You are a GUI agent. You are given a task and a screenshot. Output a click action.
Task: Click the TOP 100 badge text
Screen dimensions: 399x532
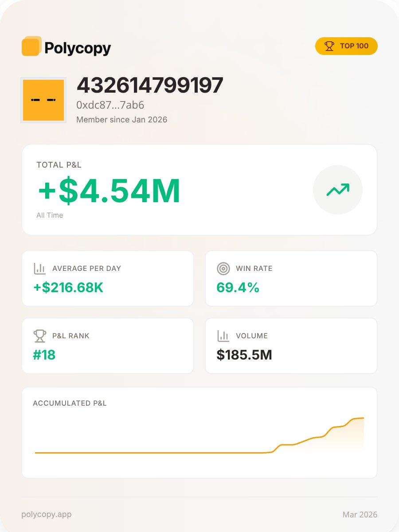[354, 46]
